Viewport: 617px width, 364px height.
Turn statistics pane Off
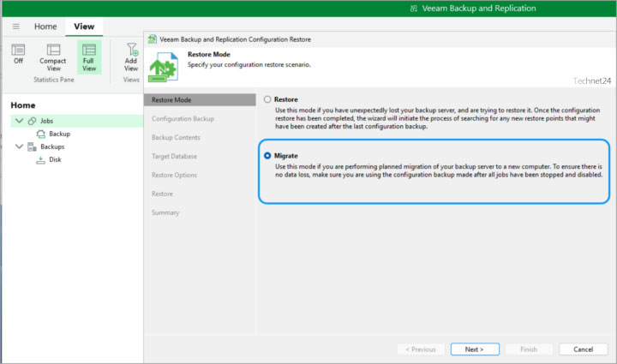[18, 54]
